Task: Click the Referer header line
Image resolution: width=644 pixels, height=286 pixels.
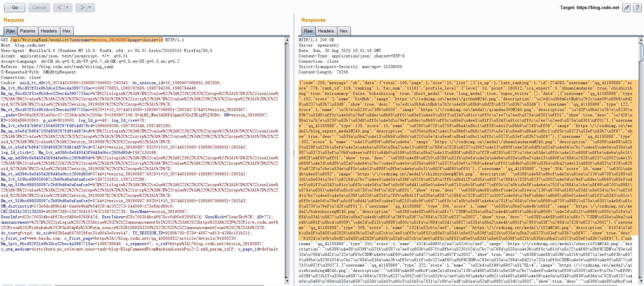Action: click(57, 67)
